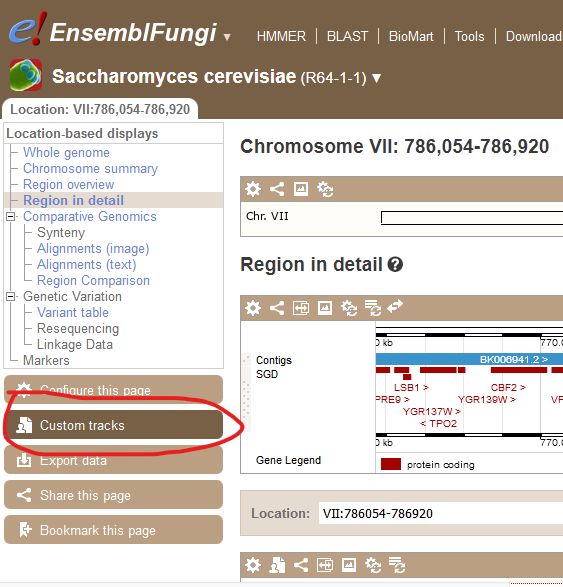Click the LSB1 gene label
This screenshot has width=563, height=587.
[x=411, y=387]
